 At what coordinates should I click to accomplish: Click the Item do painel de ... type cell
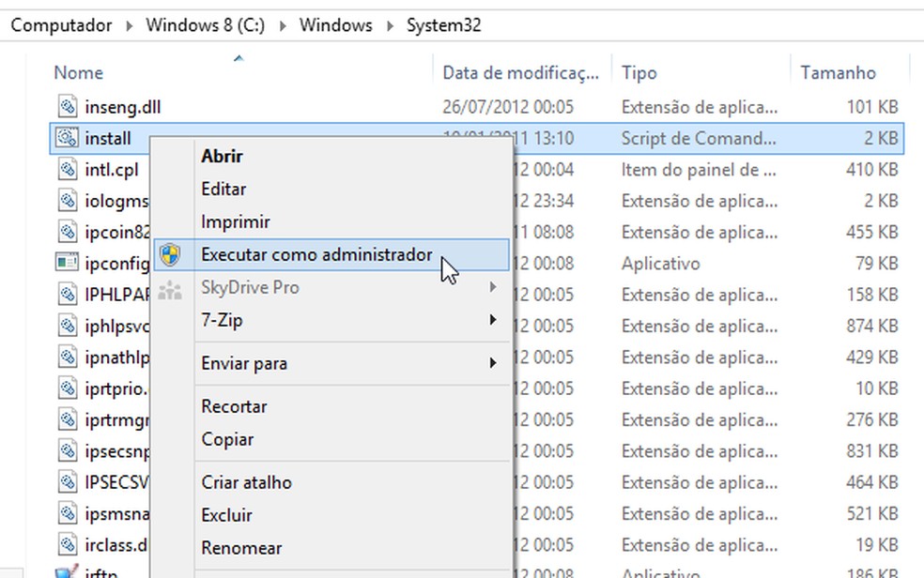point(699,170)
